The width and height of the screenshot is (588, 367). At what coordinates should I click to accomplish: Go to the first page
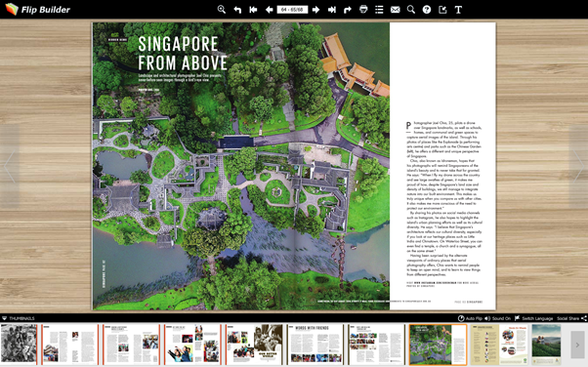(x=253, y=10)
